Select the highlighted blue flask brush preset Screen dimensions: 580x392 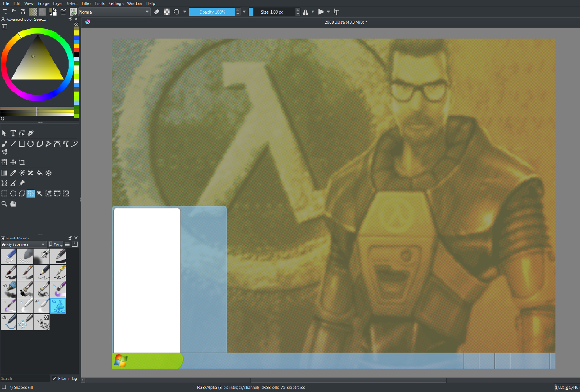[58, 306]
